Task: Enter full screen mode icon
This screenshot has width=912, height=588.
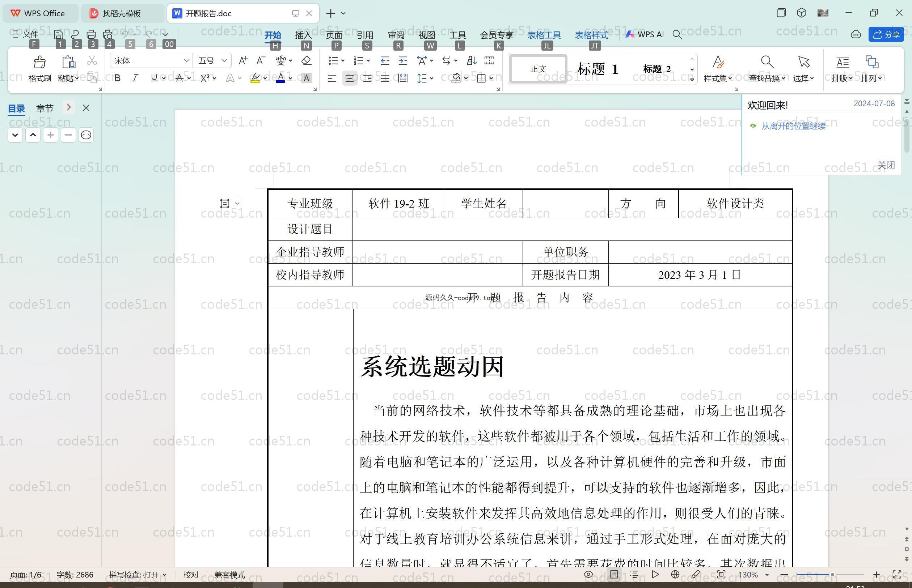Action: coord(897,574)
